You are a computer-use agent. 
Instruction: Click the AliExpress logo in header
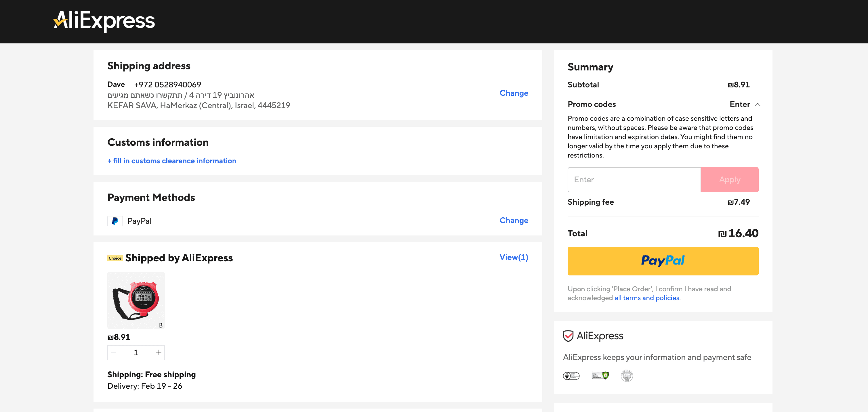tap(104, 21)
